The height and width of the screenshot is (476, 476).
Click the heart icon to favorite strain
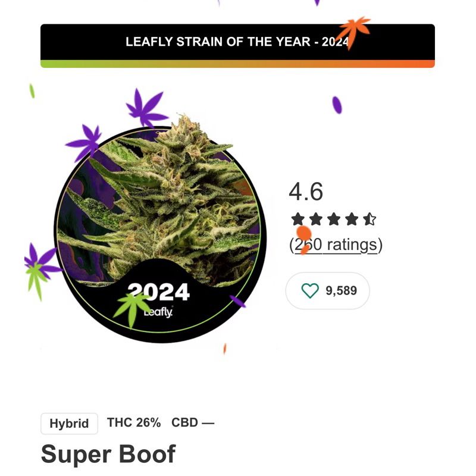coord(310,290)
